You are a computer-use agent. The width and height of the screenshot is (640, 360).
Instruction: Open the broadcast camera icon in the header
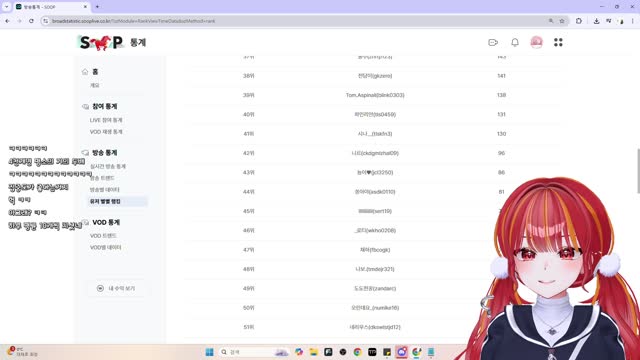493,42
